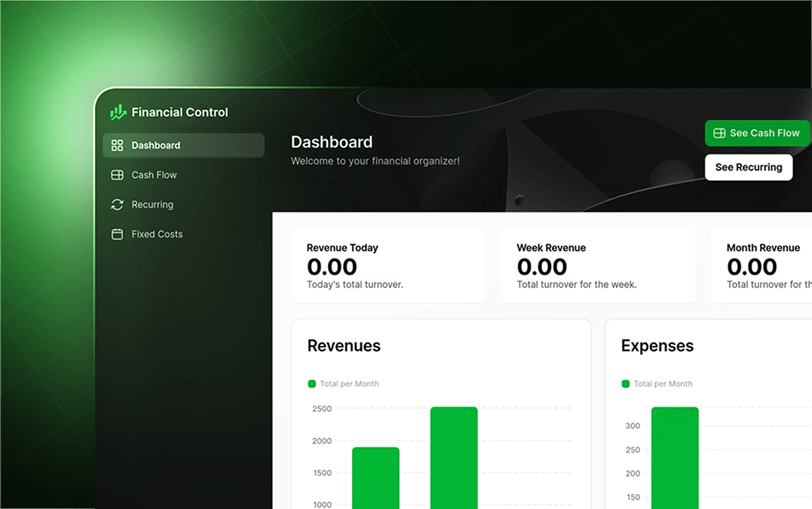
Task: Toggle the Expenses Total per Month legend swatch
Action: click(625, 384)
